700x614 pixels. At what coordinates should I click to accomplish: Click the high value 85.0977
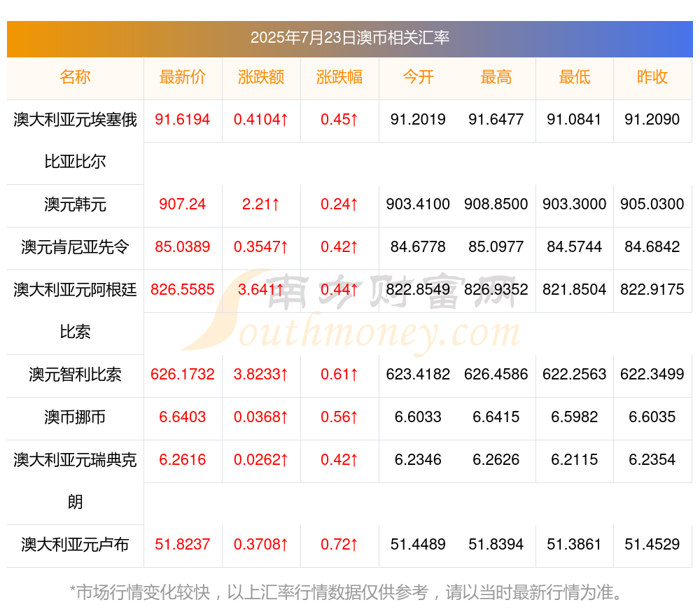click(496, 247)
